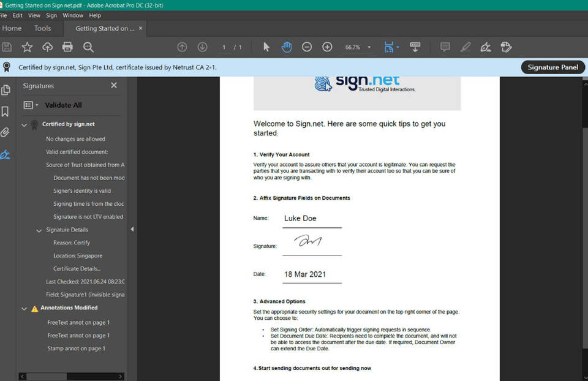Print the document using printer icon

point(67,47)
